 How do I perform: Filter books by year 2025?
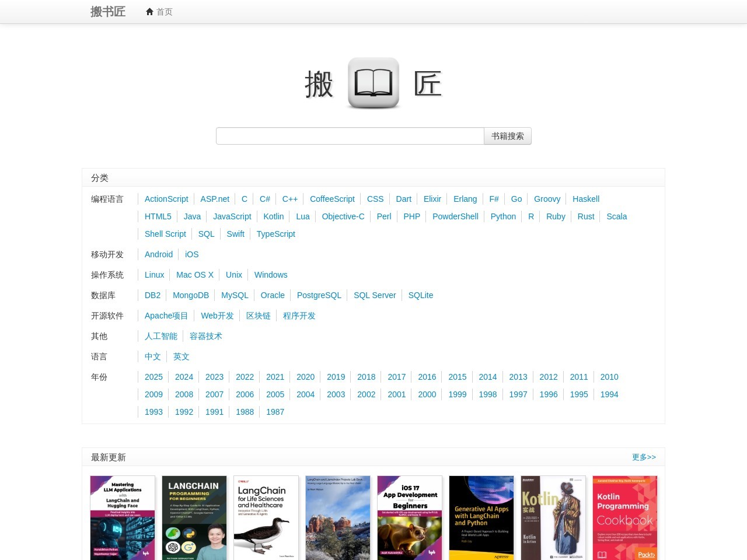point(153,377)
